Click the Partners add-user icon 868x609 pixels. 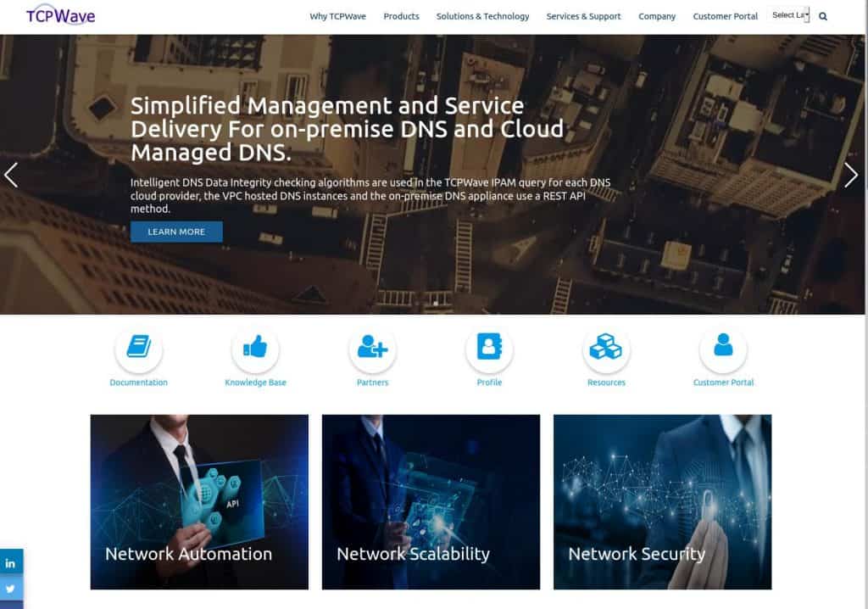[372, 344]
